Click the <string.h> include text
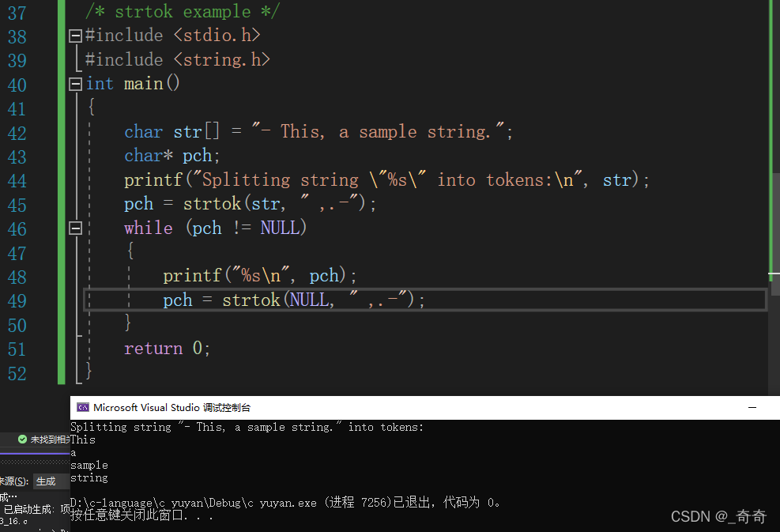 point(221,59)
